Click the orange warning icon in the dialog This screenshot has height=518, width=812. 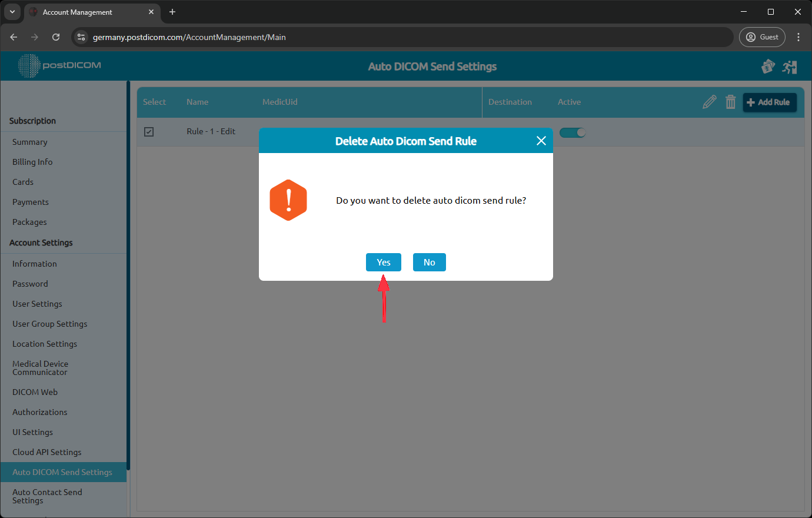click(x=288, y=200)
